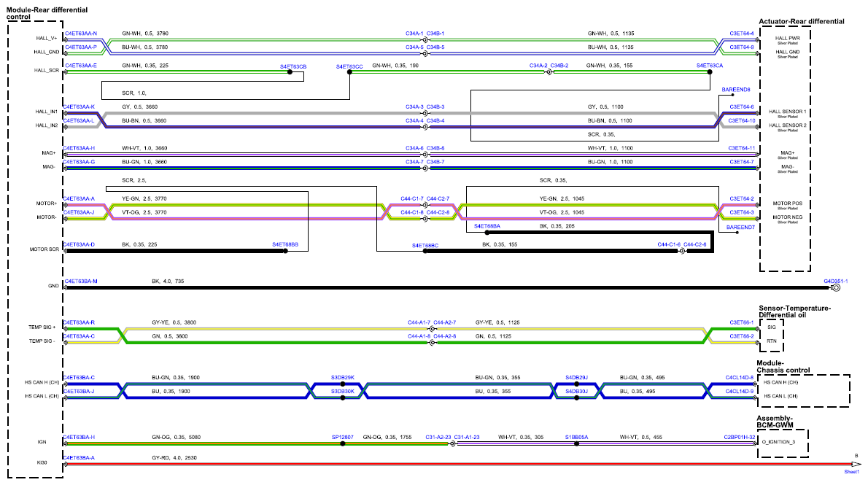Click splice label S4ET68BA
The image size is (868, 485).
[487, 226]
